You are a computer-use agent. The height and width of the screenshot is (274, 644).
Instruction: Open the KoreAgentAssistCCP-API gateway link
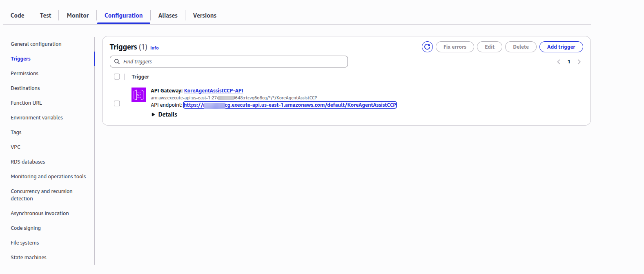[x=213, y=91]
